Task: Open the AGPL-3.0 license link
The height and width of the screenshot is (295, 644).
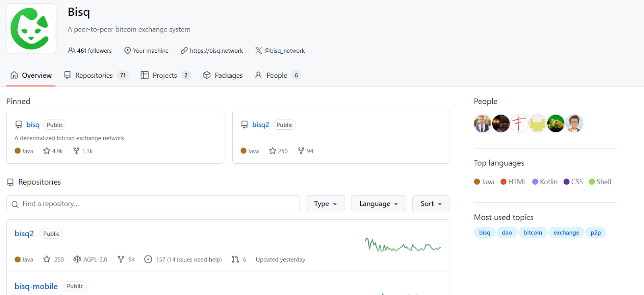Action: click(x=90, y=260)
